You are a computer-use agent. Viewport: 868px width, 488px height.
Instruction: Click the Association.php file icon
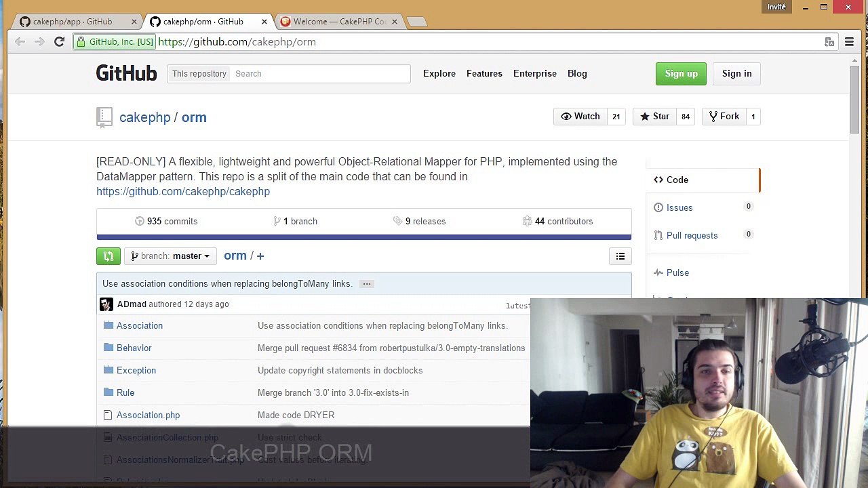tap(108, 415)
